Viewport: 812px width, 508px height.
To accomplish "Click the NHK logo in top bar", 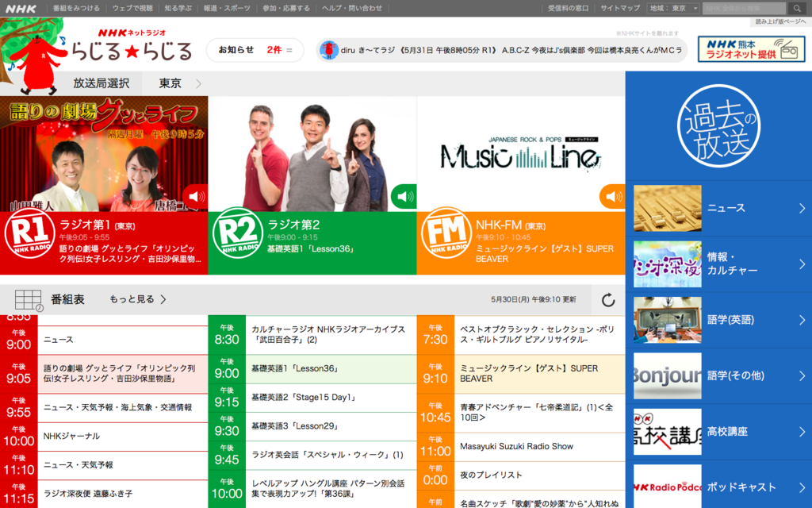I will click(x=21, y=8).
